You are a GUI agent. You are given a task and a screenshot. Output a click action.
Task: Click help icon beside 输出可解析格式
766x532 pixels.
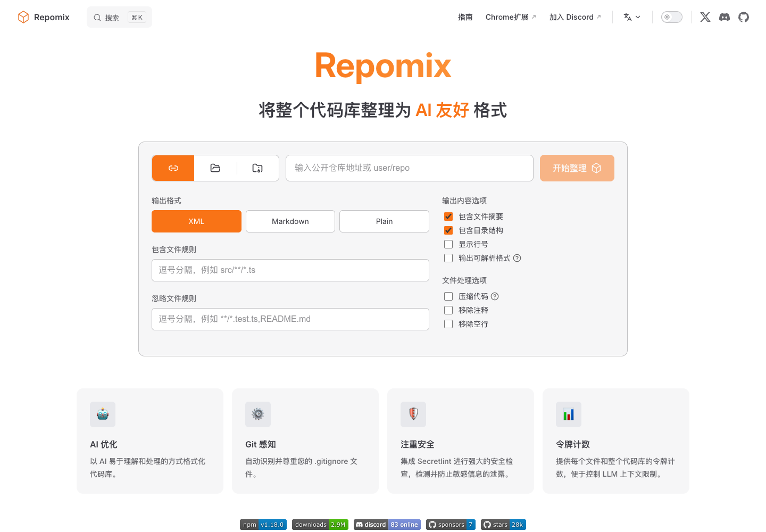(517, 258)
